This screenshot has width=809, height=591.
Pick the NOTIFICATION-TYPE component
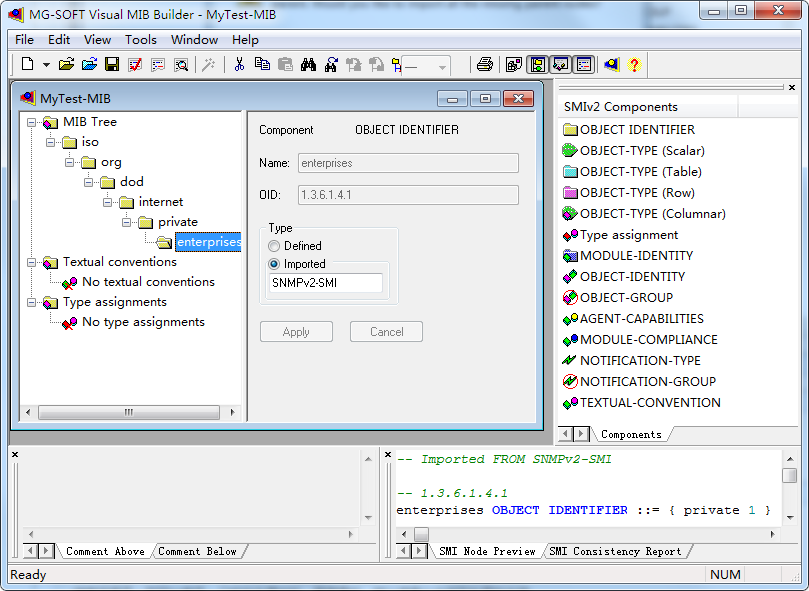[640, 360]
